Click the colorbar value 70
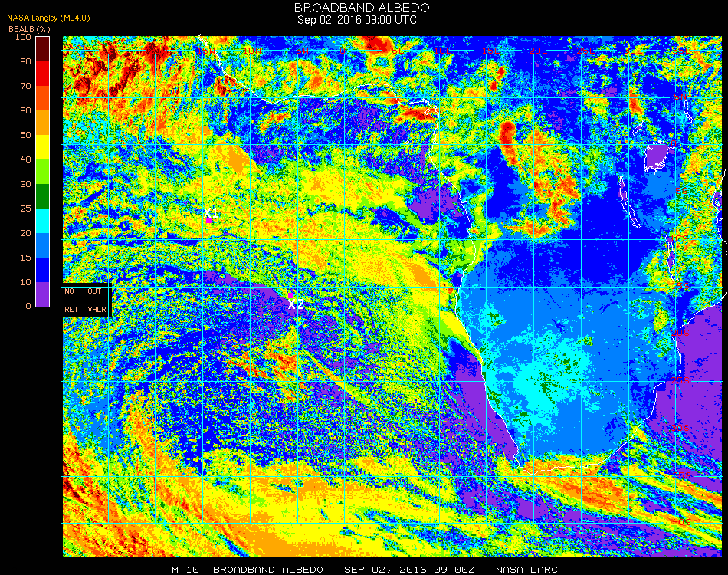The height and width of the screenshot is (575, 728). pos(25,86)
